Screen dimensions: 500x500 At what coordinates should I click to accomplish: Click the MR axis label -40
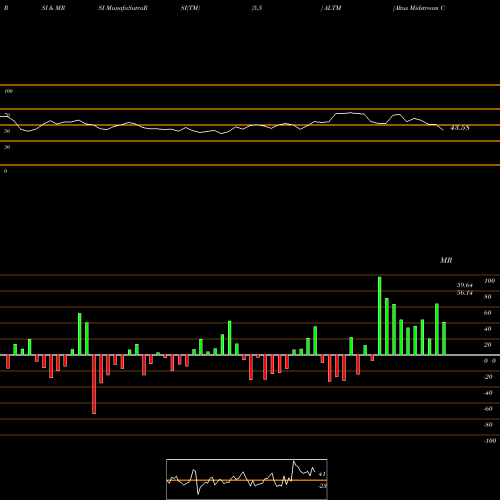(488, 393)
